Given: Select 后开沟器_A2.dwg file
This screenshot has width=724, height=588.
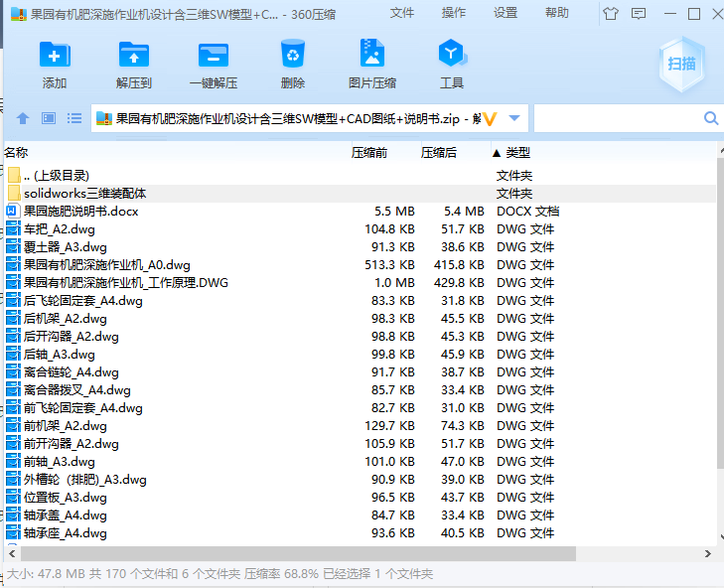Looking at the screenshot, I should (361, 337).
